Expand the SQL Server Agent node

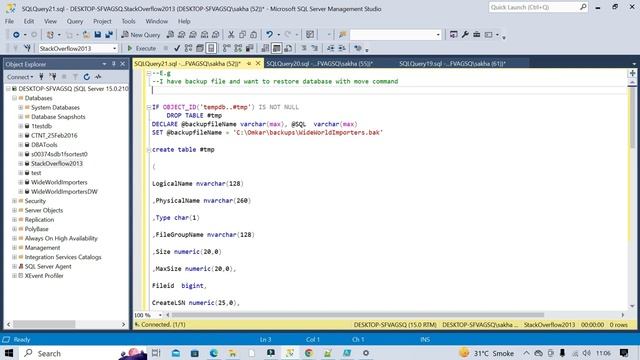pyautogui.click(x=14, y=266)
